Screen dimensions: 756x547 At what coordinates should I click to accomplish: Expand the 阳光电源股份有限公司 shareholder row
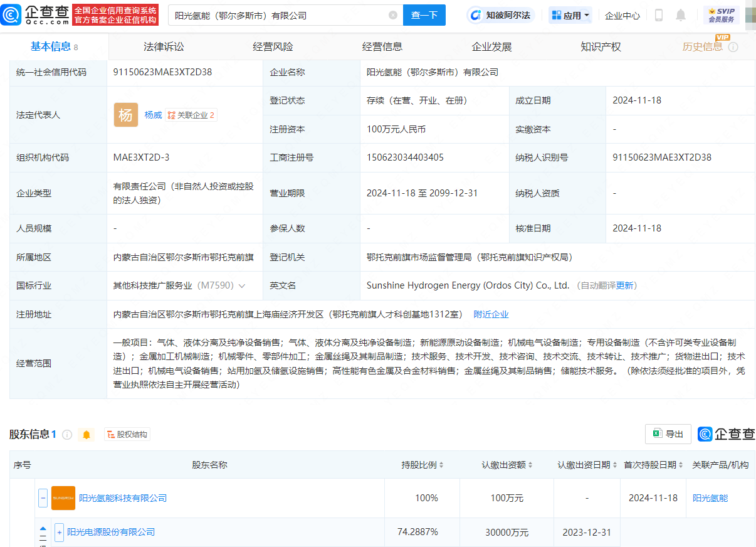pos(59,532)
